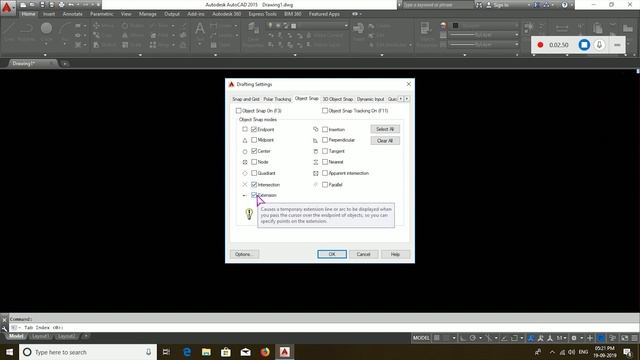Toggle Ortho mode in status bar
Screen dimensions: 640x360
click(x=463, y=338)
